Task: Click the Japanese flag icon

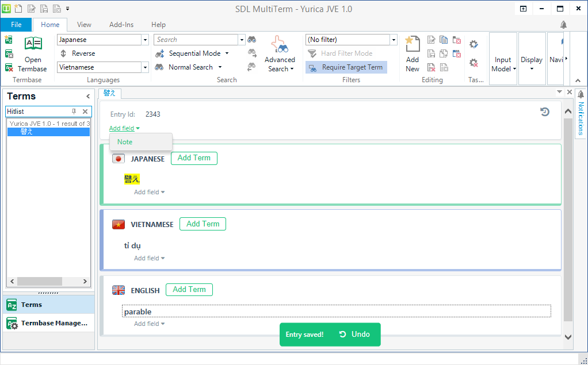Action: click(119, 159)
